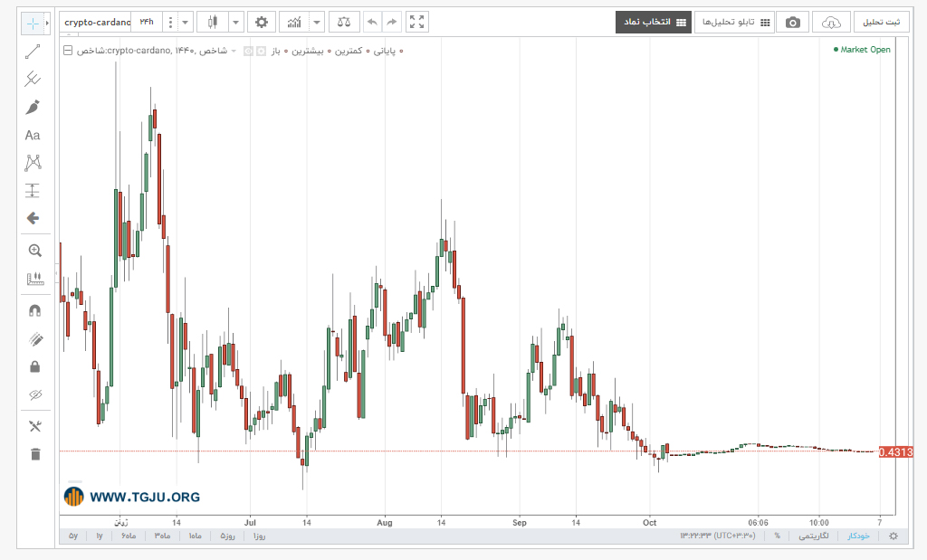The height and width of the screenshot is (560, 927).
Task: Select the ۵روز time range
Action: point(227,536)
